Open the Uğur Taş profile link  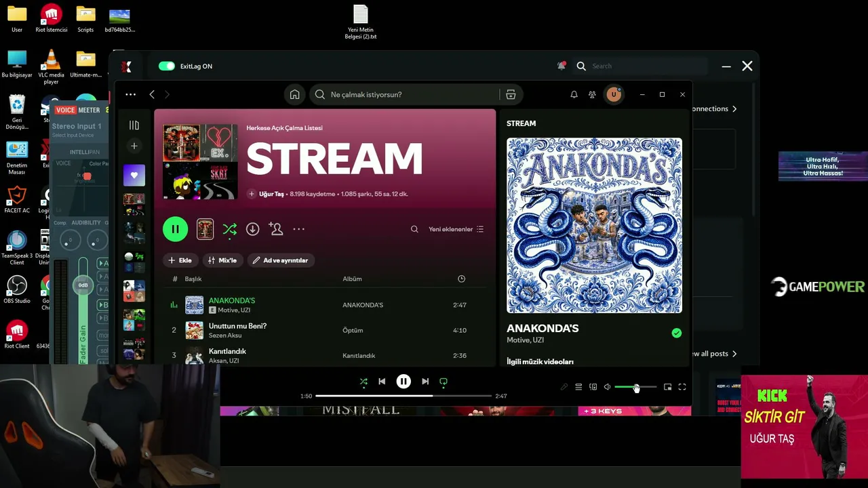coord(271,194)
